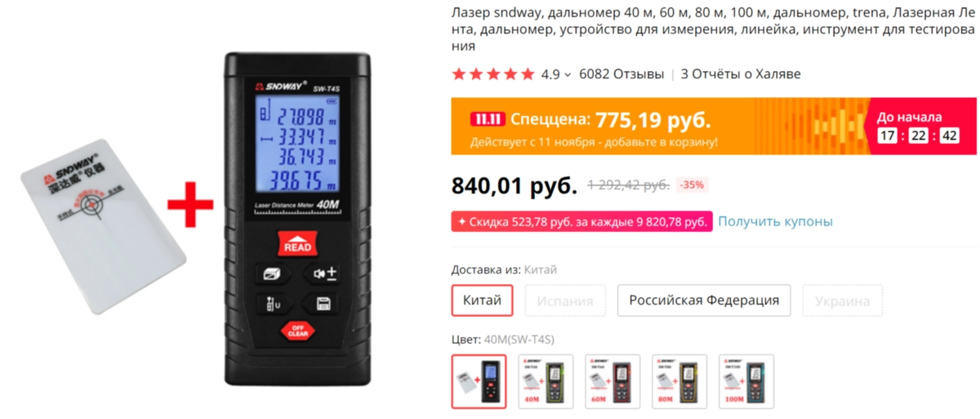Select shipping from Китай
Image resolution: width=980 pixels, height=419 pixels.
pos(482,301)
